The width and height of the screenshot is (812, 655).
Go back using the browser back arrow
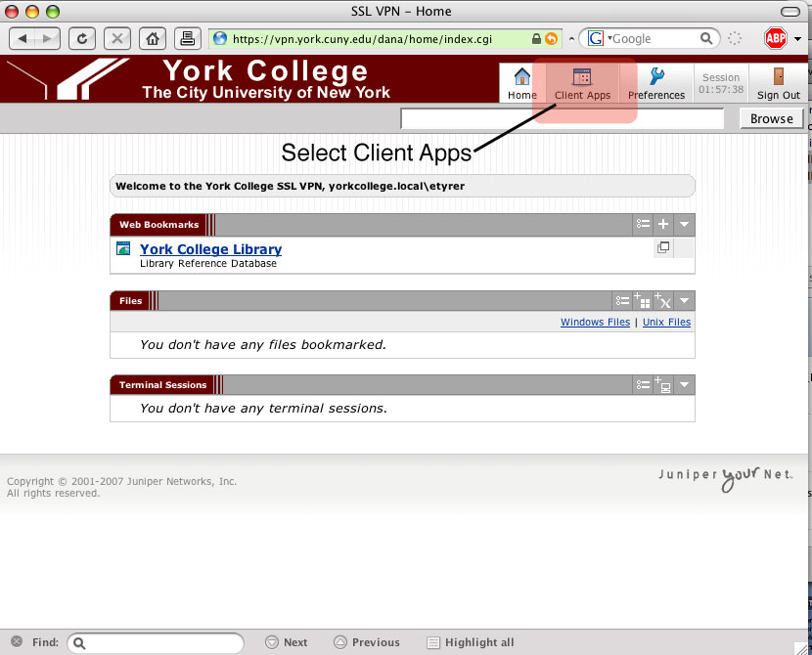(x=23, y=39)
